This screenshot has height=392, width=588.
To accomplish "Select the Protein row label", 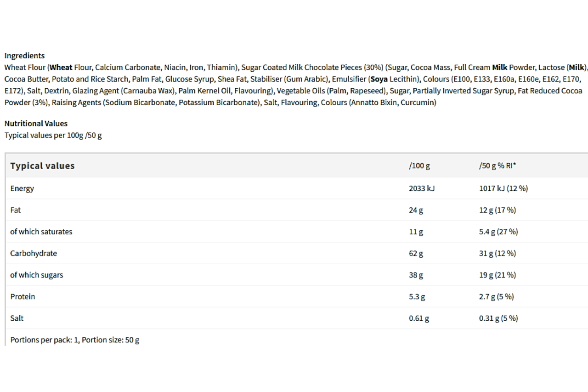I will [x=23, y=296].
